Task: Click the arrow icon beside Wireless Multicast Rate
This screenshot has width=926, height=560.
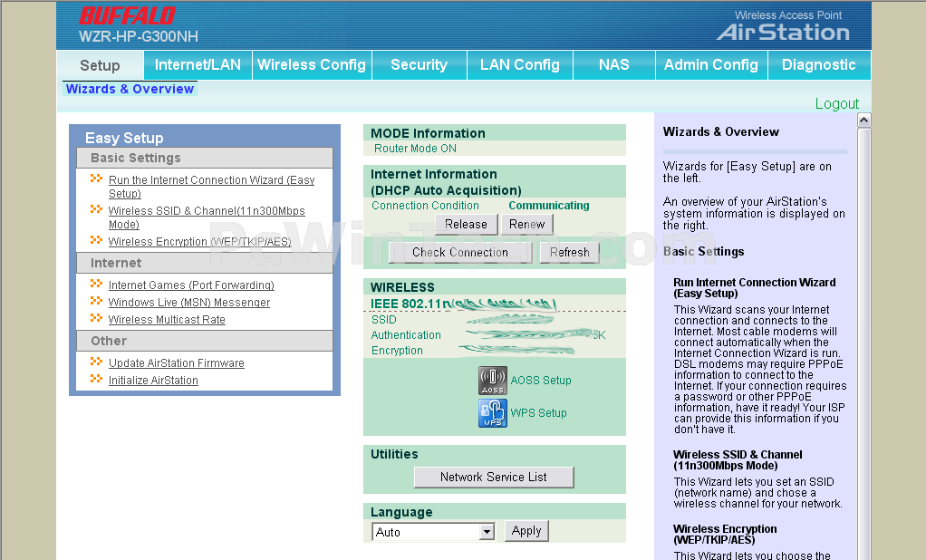Action: pos(96,319)
